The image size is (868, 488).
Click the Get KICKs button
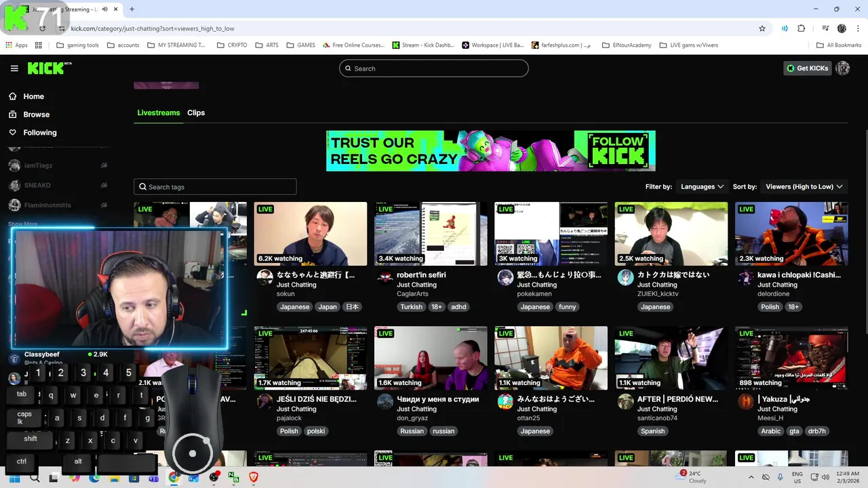click(807, 68)
